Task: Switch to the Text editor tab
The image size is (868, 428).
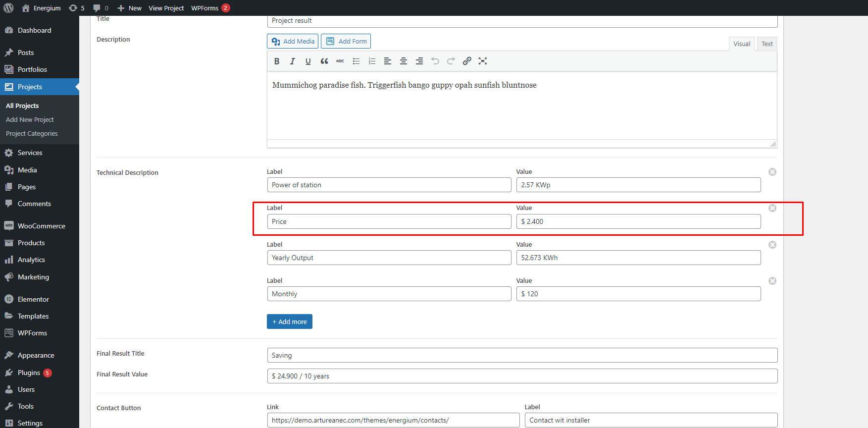Action: pos(767,44)
